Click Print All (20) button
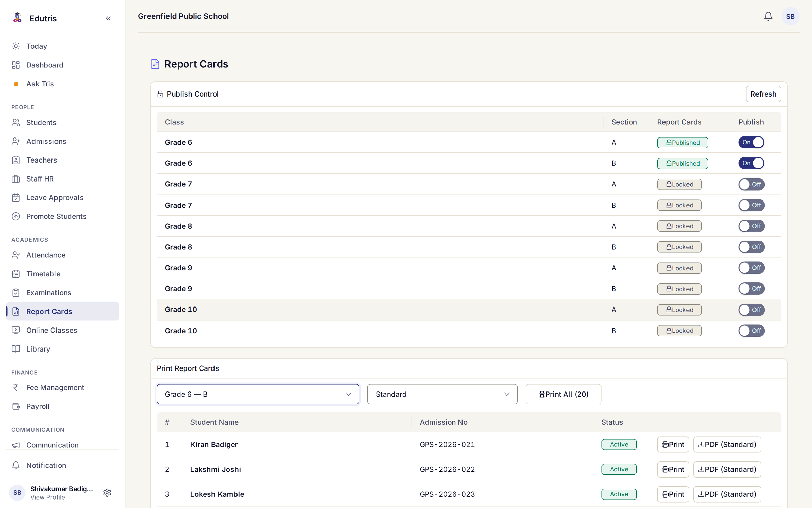The height and width of the screenshot is (508, 812). point(563,394)
